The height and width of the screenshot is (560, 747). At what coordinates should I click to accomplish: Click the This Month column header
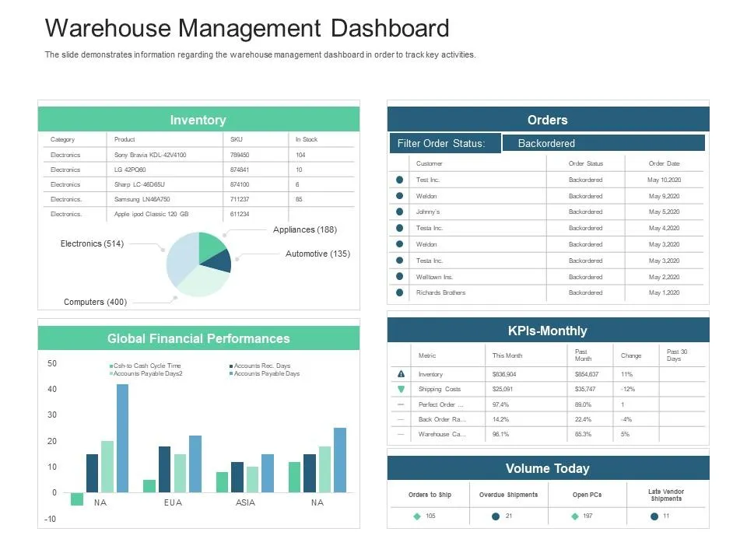click(x=507, y=355)
